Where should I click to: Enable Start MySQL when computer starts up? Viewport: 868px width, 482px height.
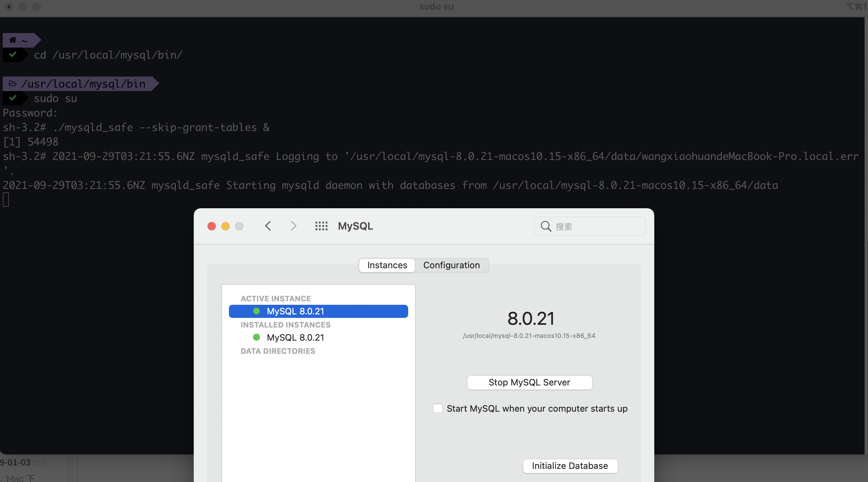438,409
